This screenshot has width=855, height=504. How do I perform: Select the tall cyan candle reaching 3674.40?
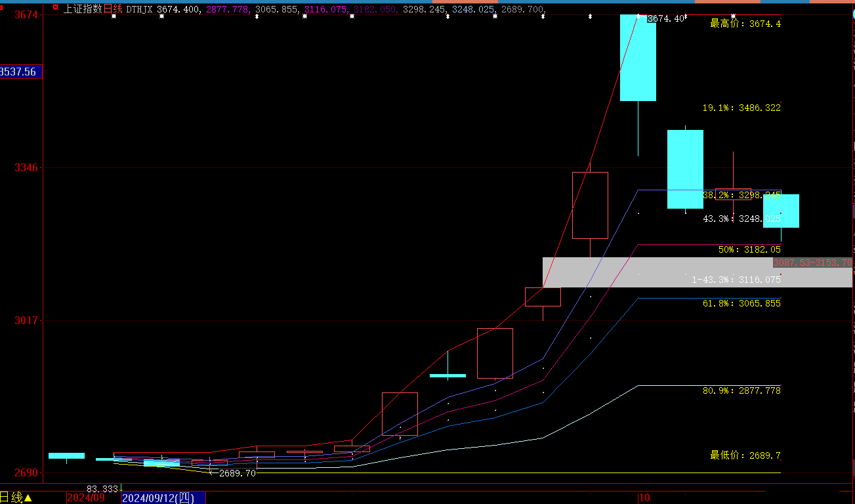tap(638, 58)
